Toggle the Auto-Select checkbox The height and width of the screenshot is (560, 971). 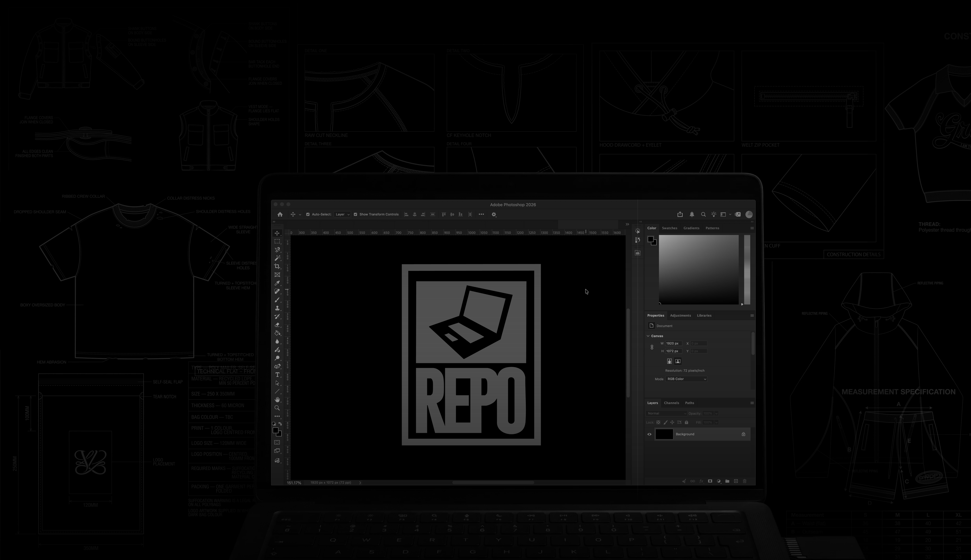(x=308, y=215)
